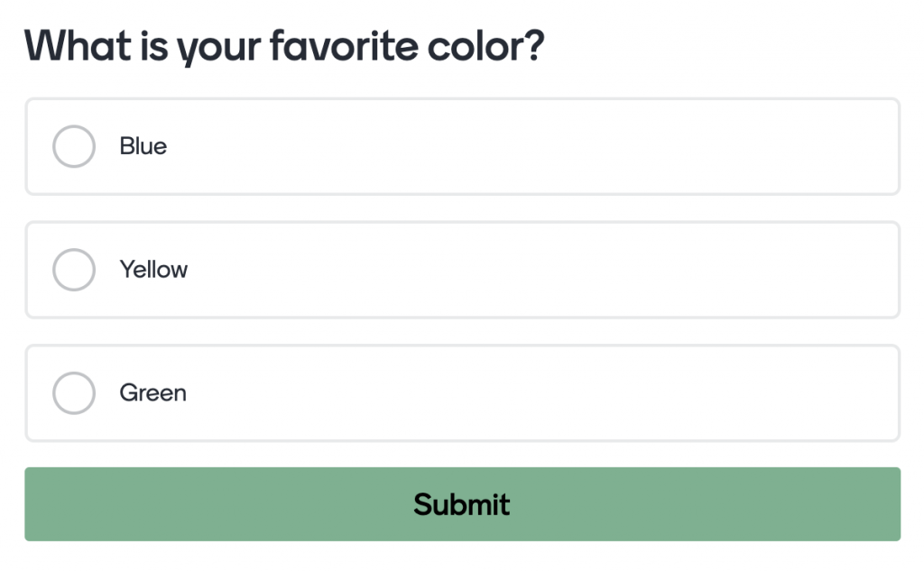Click the "Yellow" option label text
The width and height of the screenshot is (924, 572).
153,270
